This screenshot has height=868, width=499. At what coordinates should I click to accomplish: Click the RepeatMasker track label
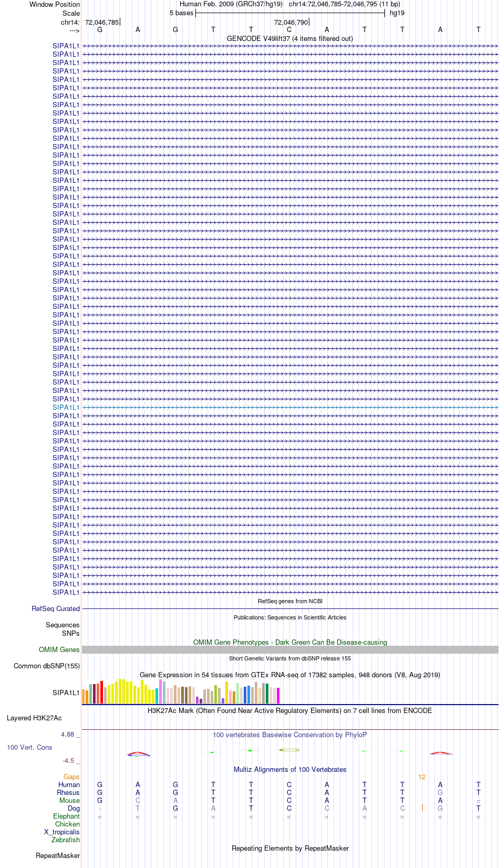(58, 855)
